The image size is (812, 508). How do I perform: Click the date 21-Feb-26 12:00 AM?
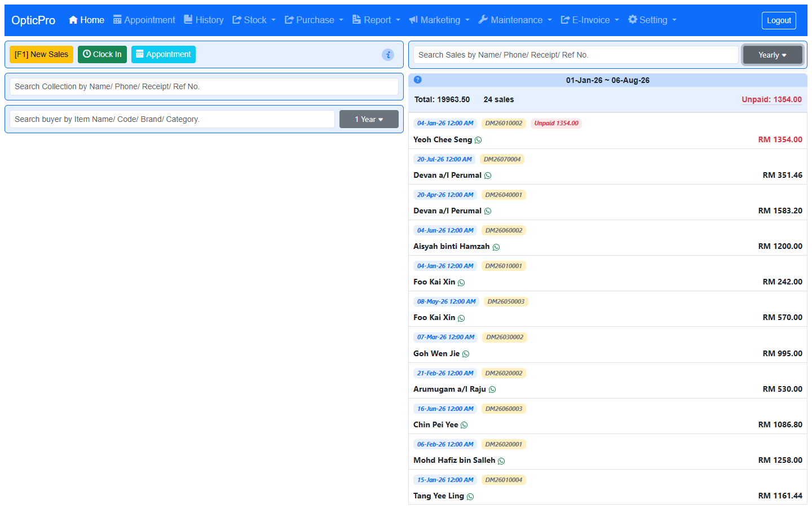445,373
